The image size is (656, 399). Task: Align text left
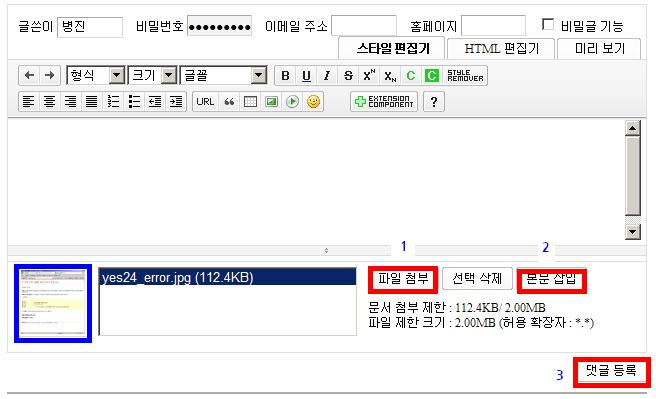28,102
